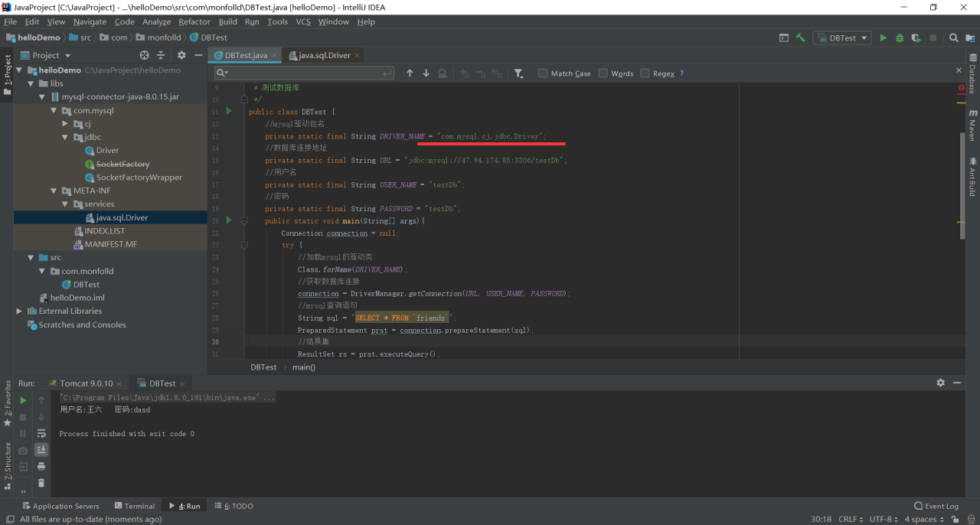Enable the Match Case checkbox
980x525 pixels.
pos(543,73)
